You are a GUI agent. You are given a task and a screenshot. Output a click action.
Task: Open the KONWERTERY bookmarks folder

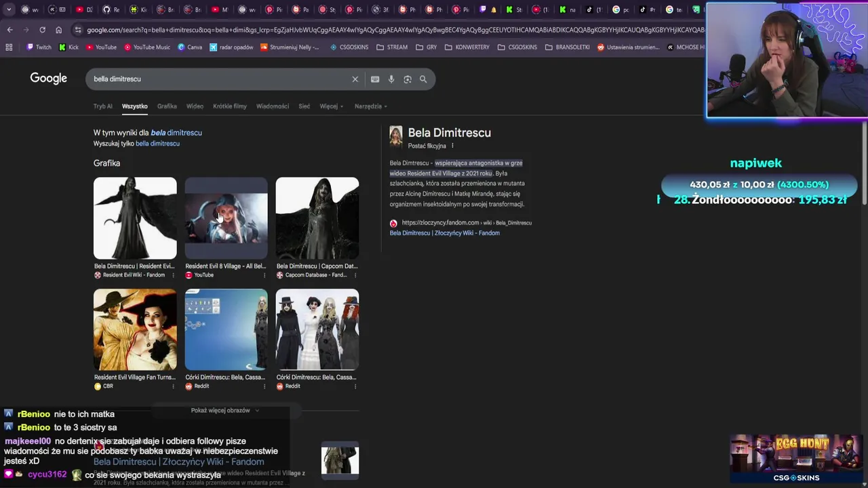(x=467, y=47)
